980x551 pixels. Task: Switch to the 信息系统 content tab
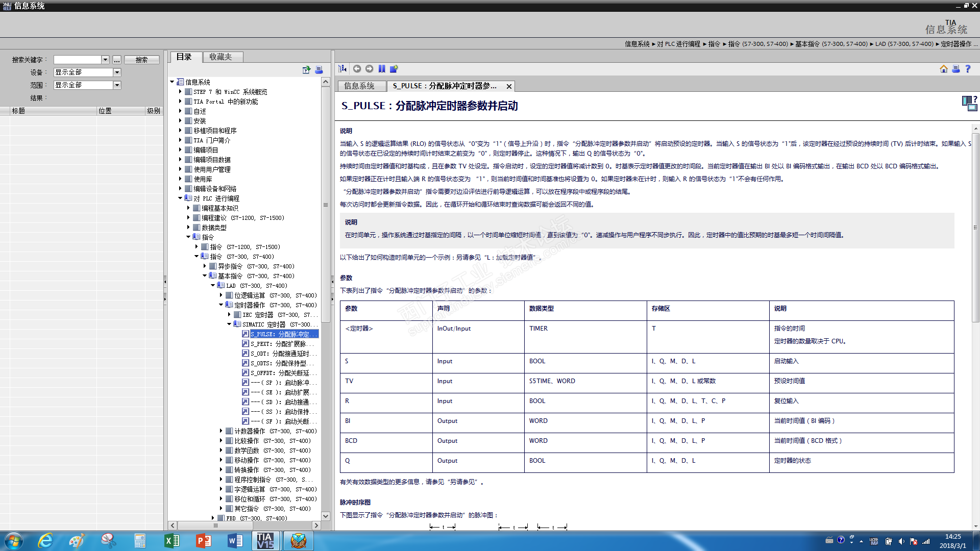coord(359,86)
